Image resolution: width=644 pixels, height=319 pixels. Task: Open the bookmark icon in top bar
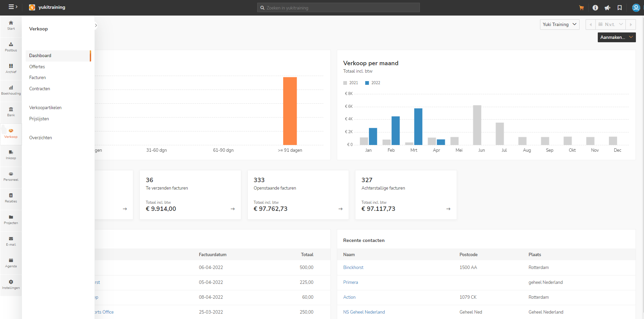[620, 8]
